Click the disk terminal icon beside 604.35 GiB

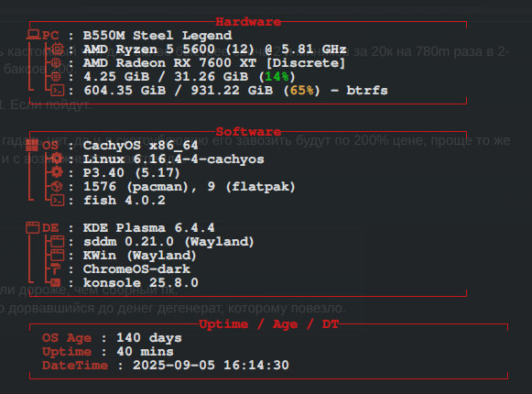(x=58, y=91)
